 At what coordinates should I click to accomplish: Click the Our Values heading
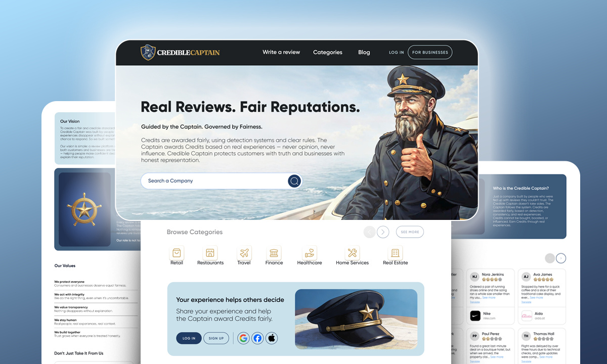pyautogui.click(x=65, y=265)
